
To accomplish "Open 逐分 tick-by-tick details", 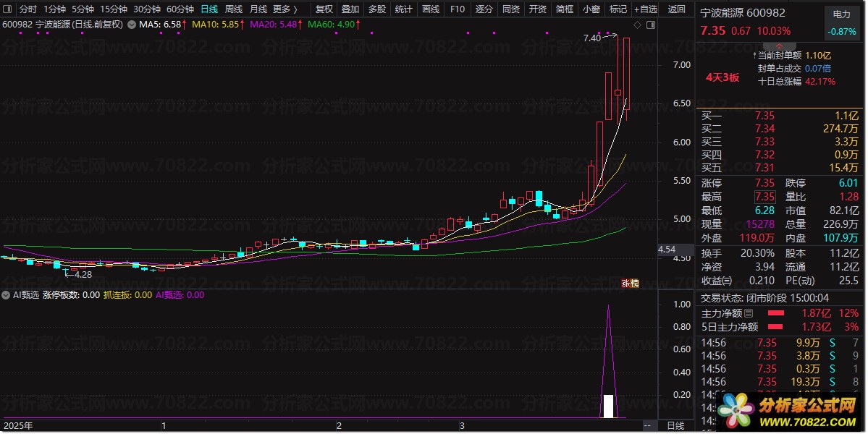I will pyautogui.click(x=484, y=9).
